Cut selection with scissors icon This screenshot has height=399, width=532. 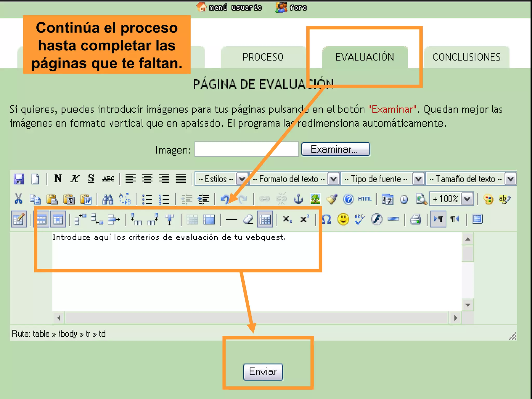point(18,199)
